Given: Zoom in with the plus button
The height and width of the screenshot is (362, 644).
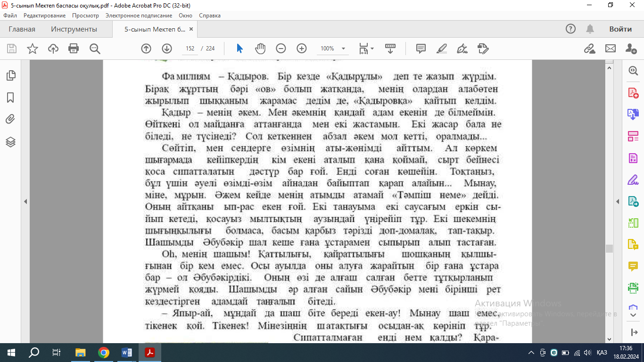Looking at the screenshot, I should coord(302,49).
